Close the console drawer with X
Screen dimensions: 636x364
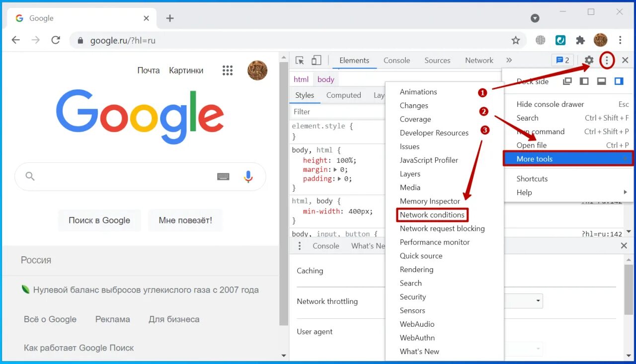coord(624,246)
